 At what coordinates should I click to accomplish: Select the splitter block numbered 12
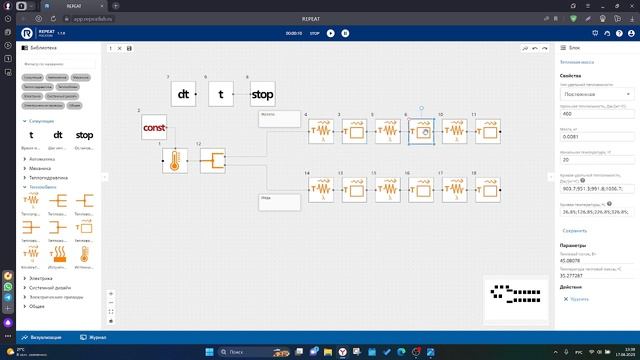(x=213, y=161)
